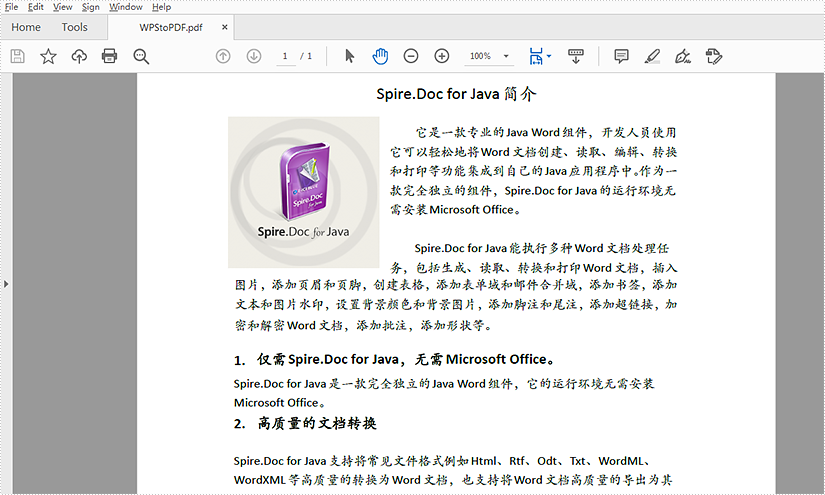This screenshot has height=495, width=825.
Task: Open the File menu
Action: pos(11,7)
